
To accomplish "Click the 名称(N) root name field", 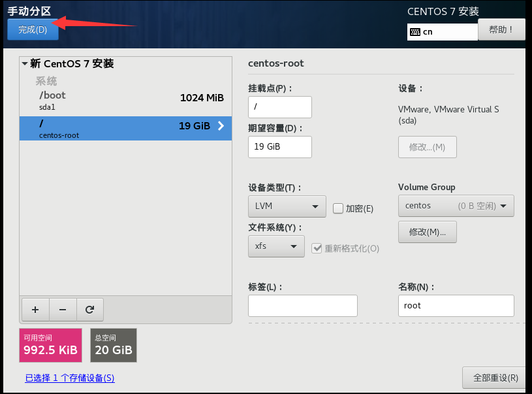I will click(456, 306).
